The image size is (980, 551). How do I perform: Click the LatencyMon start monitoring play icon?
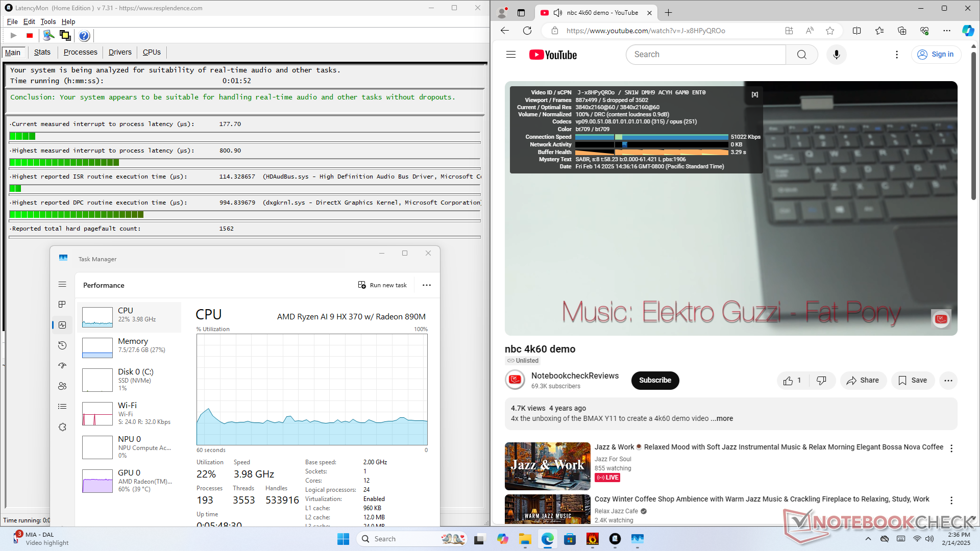[x=14, y=36]
